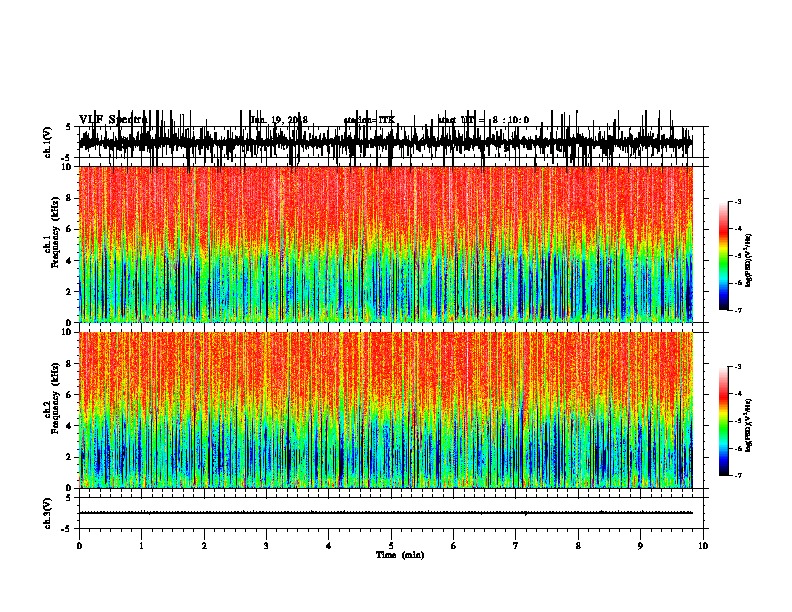Click the ch.2 frequency tick label "10"
792x612 pixels.
68,332
